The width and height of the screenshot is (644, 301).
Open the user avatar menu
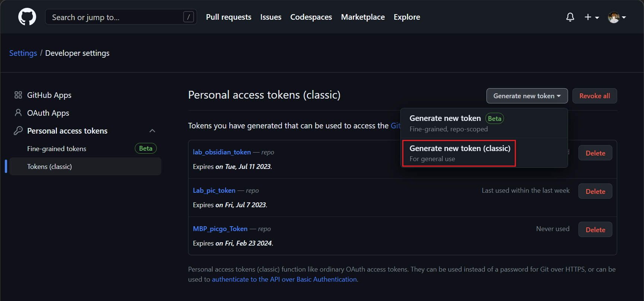616,17
